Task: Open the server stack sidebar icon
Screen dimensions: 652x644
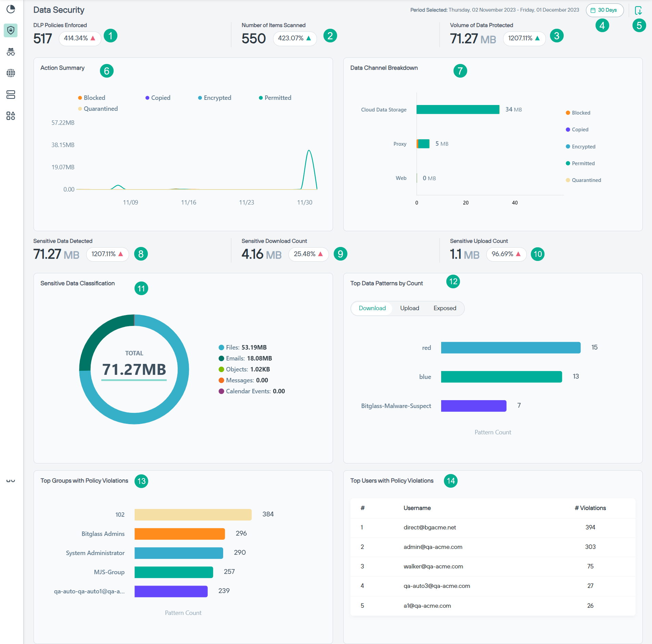Action: [11, 95]
